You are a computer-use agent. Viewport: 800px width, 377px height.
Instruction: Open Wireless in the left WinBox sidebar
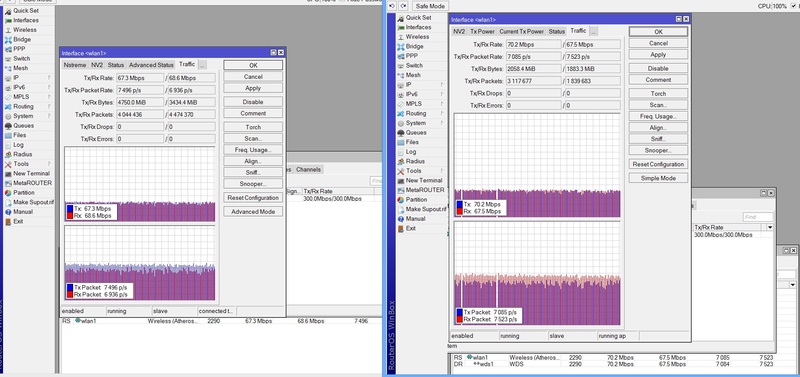25,30
